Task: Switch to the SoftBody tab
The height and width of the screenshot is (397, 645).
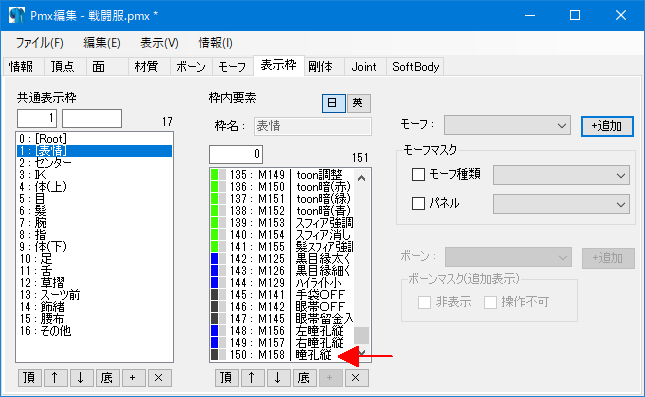Action: pos(415,67)
